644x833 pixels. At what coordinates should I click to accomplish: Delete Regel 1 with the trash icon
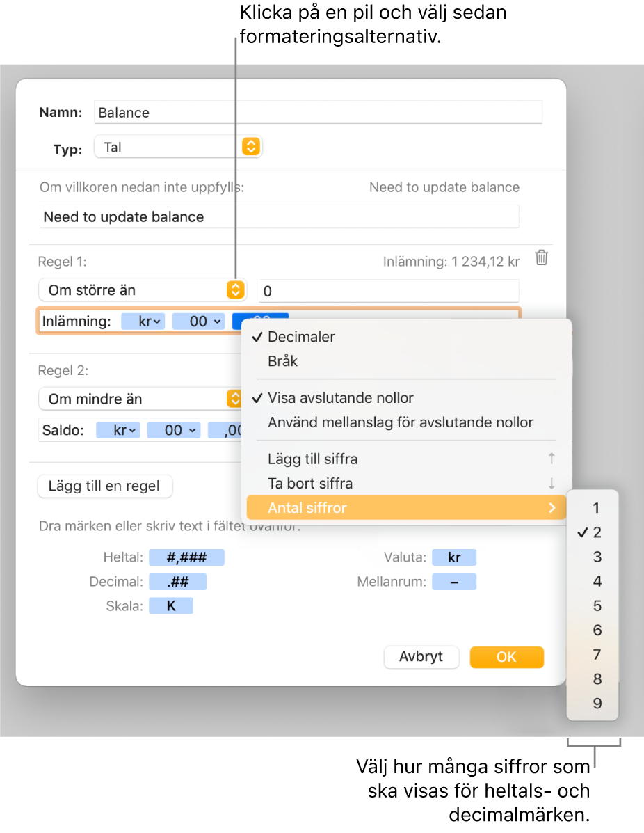(541, 257)
